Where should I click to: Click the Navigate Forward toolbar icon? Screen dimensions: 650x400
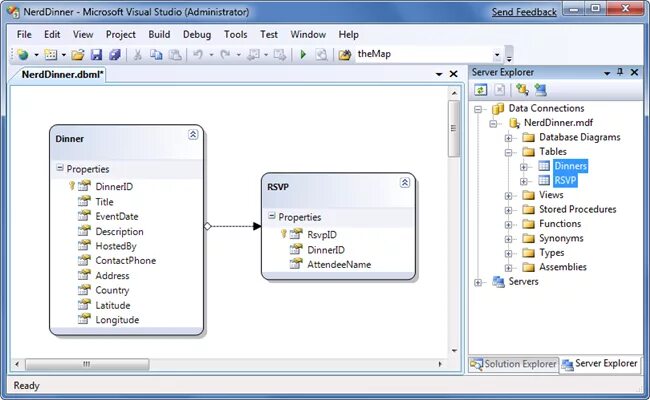280,54
